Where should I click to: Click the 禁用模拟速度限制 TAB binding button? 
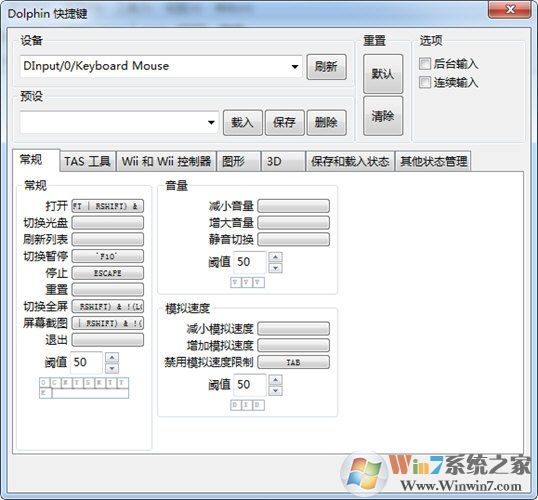(x=294, y=362)
